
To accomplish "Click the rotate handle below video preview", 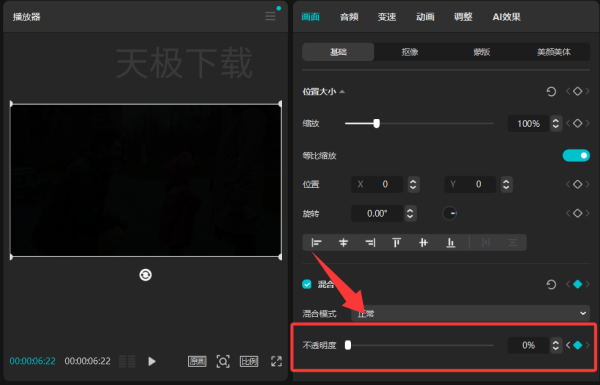I will tap(145, 275).
